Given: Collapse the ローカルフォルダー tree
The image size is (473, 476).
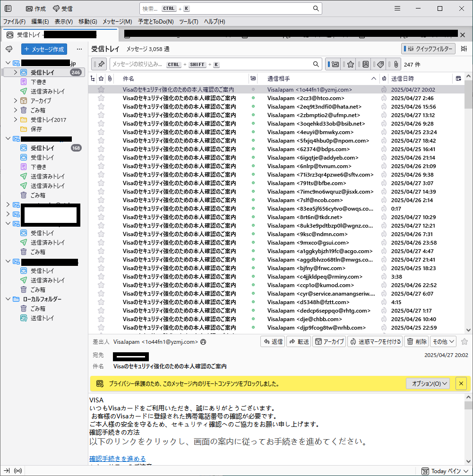Looking at the screenshot, I should coord(8,299).
